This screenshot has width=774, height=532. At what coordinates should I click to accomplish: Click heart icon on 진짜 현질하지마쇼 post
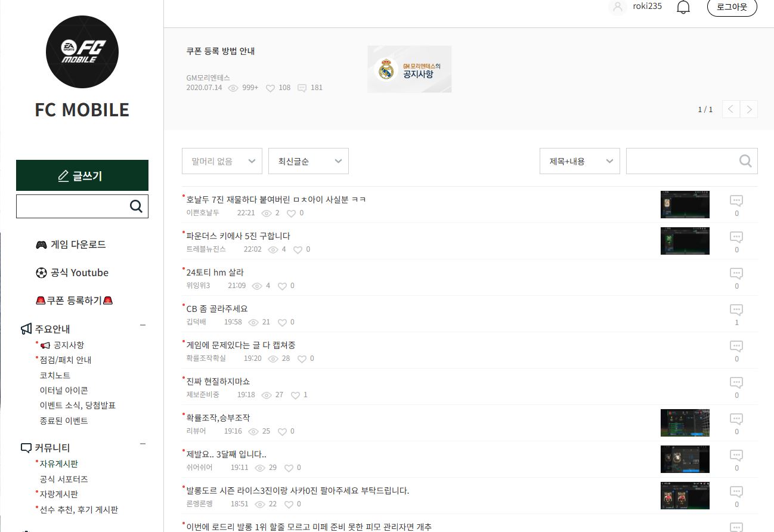[x=295, y=395]
